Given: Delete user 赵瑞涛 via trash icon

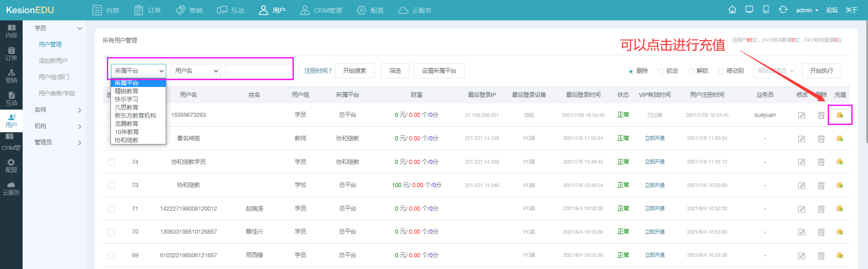Looking at the screenshot, I should [x=821, y=209].
